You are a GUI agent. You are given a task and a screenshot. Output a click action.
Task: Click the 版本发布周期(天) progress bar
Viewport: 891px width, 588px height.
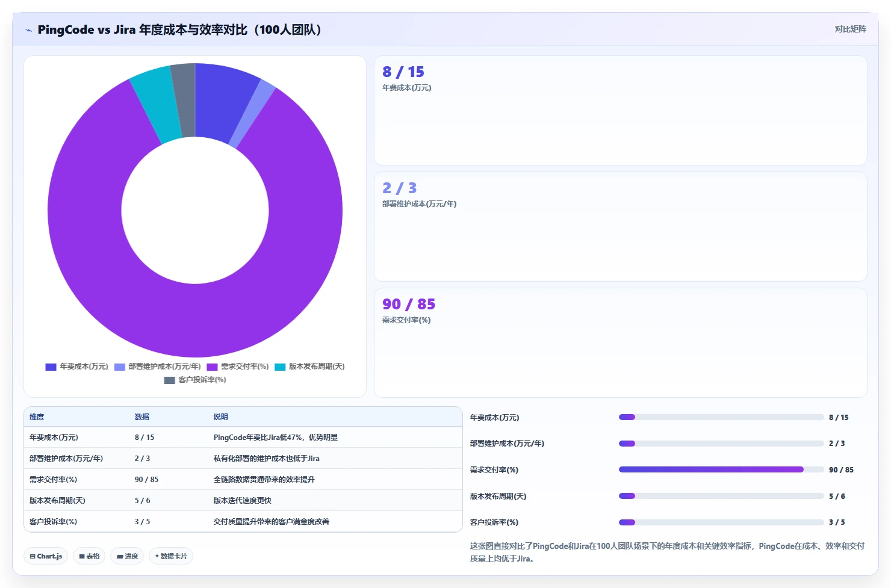click(x=721, y=496)
